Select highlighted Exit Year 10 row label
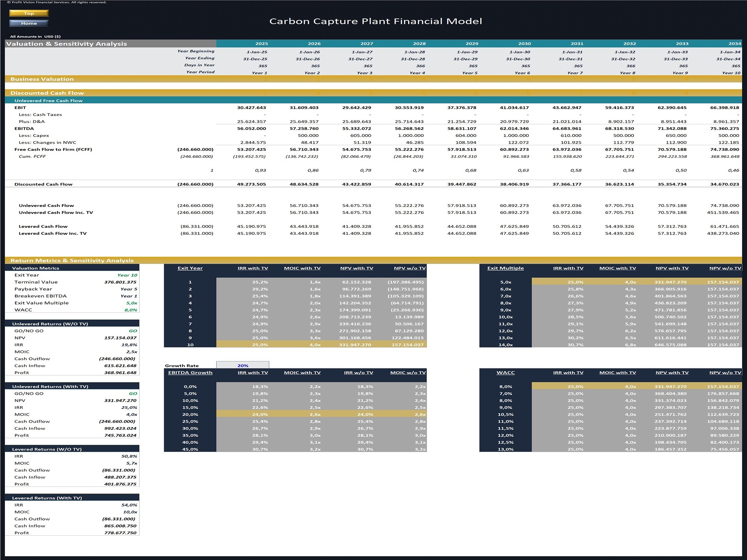Image resolution: width=747 pixels, height=560 pixels. point(190,345)
